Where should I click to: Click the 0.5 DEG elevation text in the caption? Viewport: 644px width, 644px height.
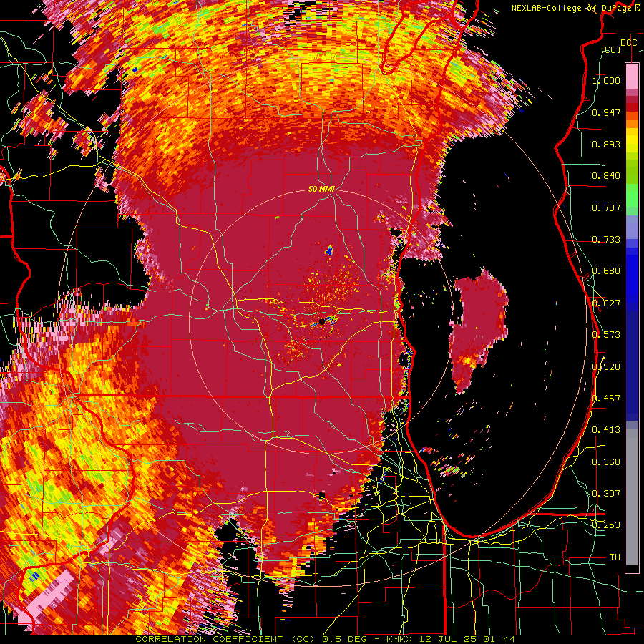tap(346, 639)
